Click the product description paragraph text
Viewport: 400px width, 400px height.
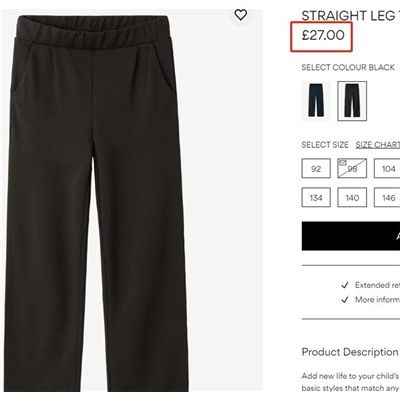(x=351, y=382)
